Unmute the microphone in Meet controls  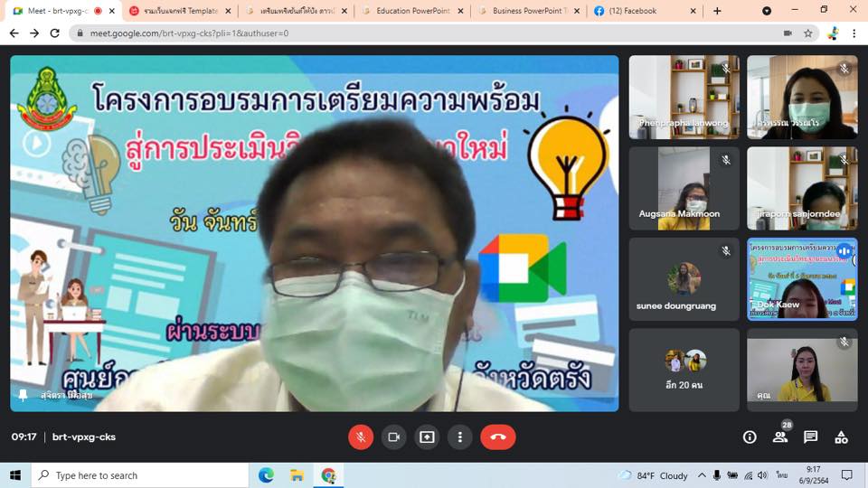point(361,437)
